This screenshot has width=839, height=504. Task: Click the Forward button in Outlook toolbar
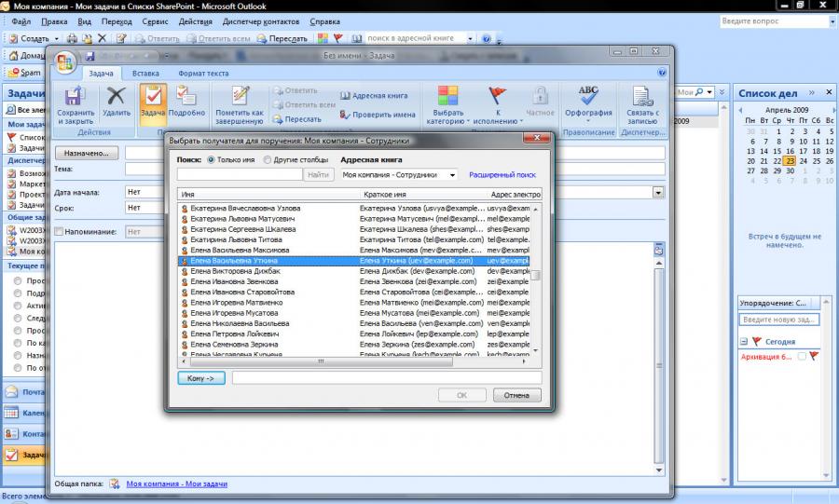(282, 38)
